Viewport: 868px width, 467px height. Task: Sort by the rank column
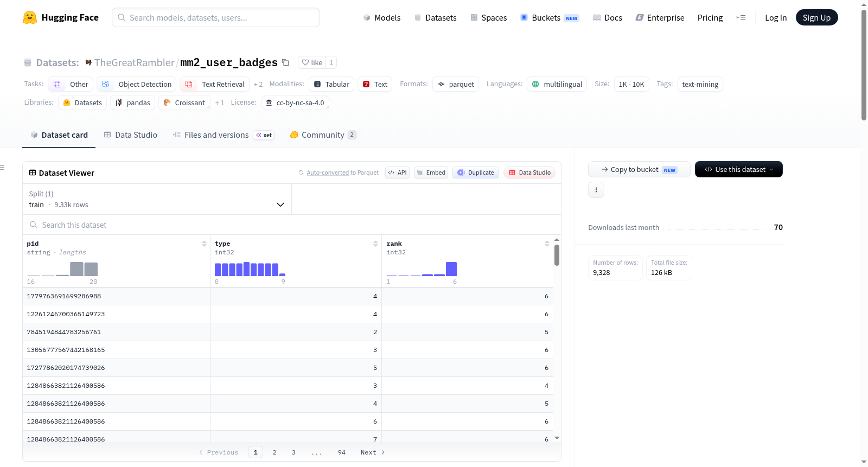tap(547, 244)
